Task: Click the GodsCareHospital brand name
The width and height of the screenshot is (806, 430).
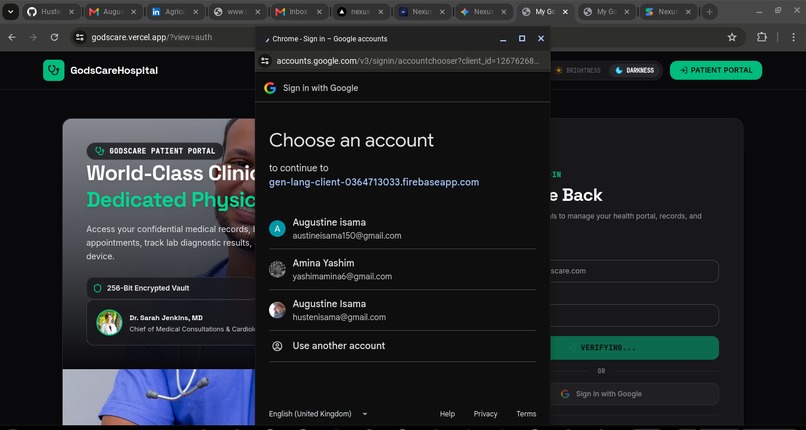Action: tap(114, 70)
